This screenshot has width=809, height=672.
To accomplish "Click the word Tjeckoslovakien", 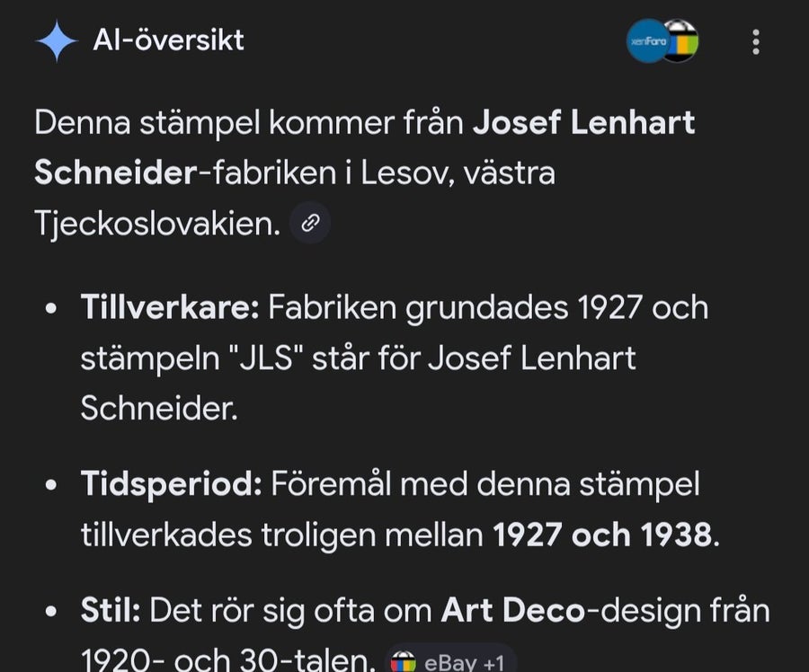I will (x=157, y=224).
